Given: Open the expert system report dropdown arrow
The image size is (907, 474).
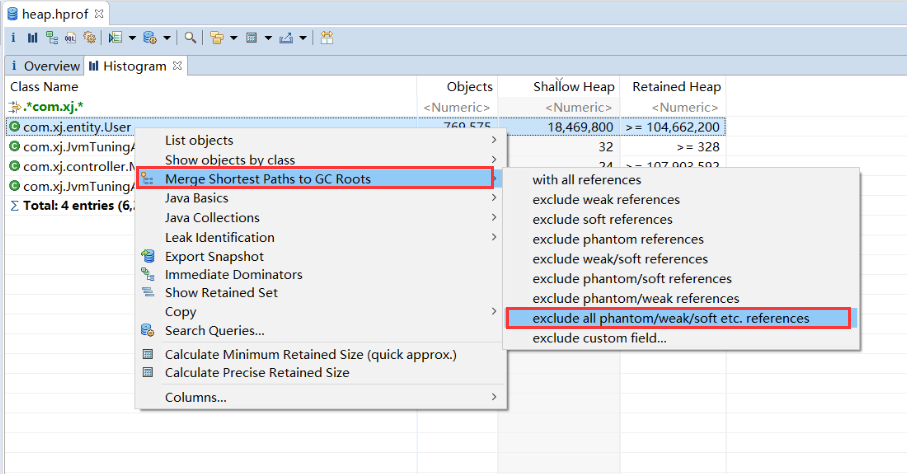Looking at the screenshot, I should tap(132, 38).
